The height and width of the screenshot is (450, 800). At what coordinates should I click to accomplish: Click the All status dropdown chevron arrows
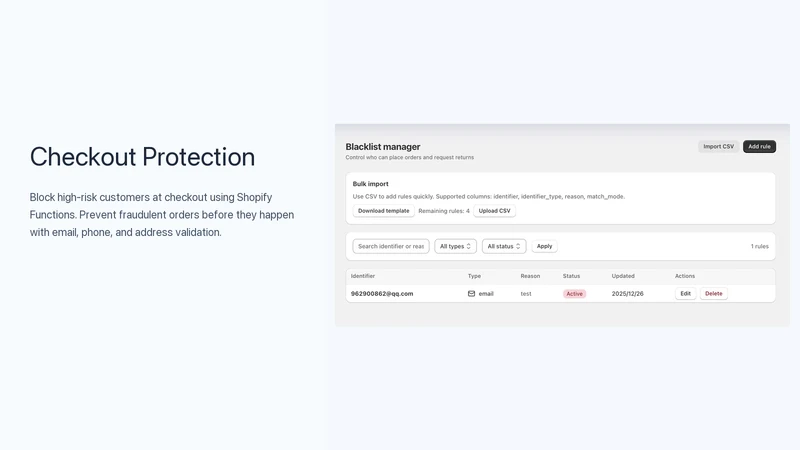pyautogui.click(x=518, y=246)
